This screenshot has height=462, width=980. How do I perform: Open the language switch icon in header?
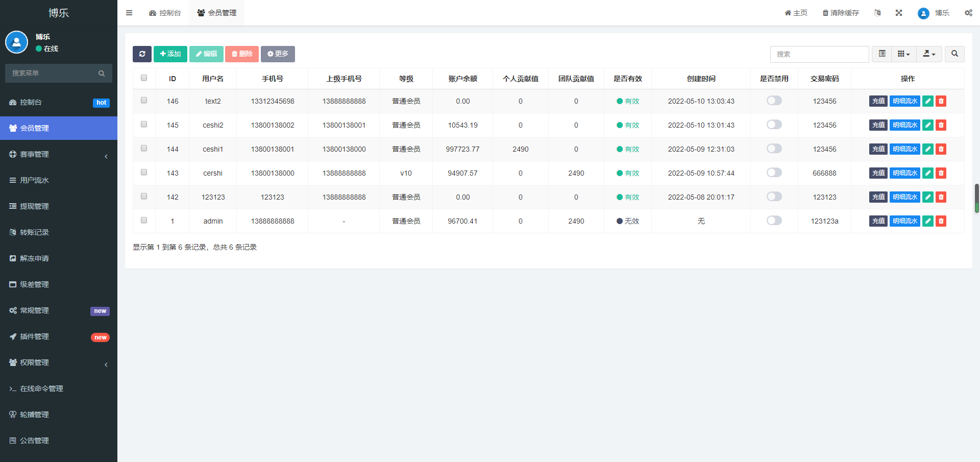877,13
